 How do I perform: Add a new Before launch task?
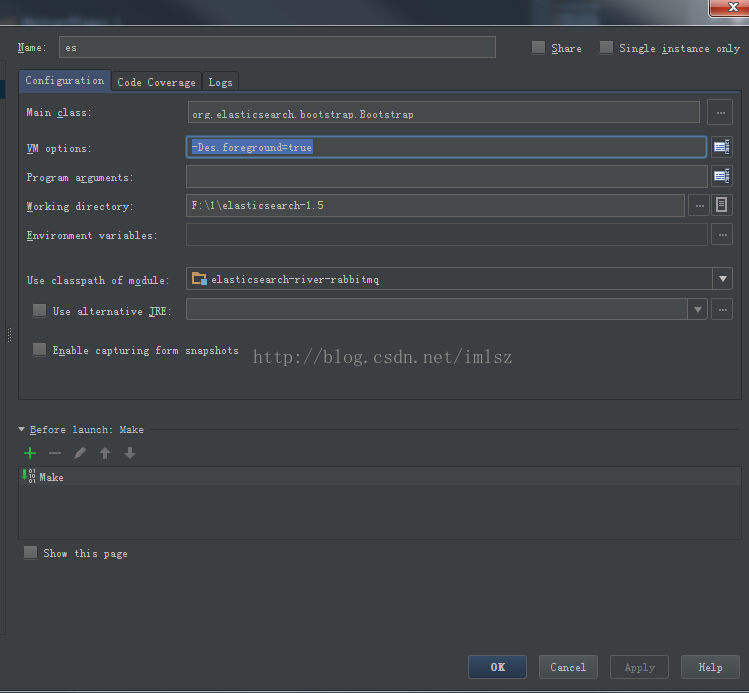coord(30,453)
